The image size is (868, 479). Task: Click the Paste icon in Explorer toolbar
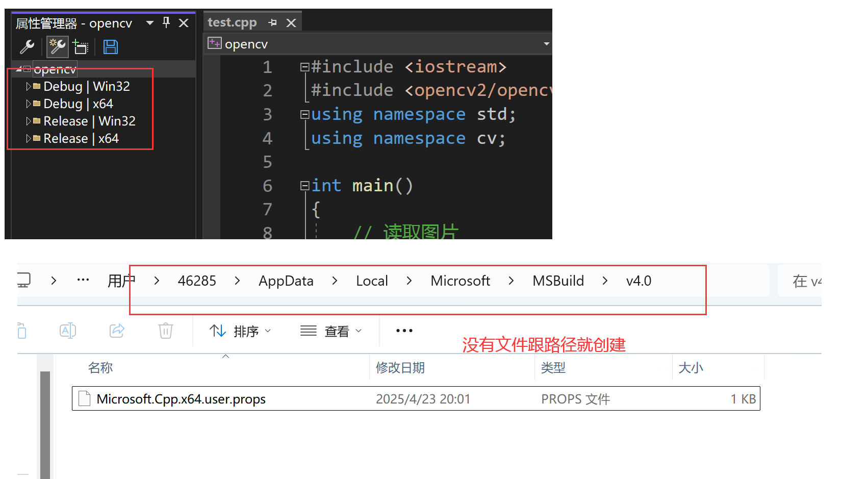point(21,331)
